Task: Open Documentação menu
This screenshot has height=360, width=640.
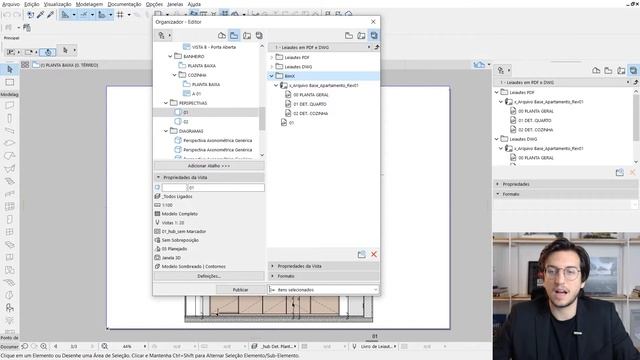Action: click(124, 4)
